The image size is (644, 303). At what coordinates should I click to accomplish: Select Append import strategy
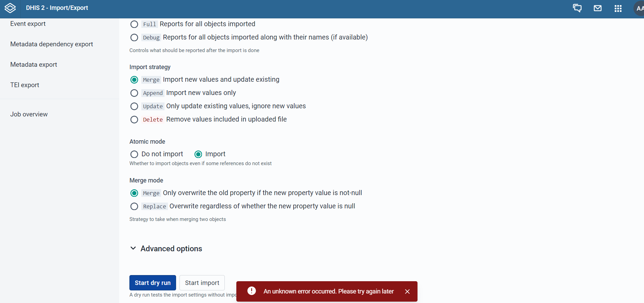coord(134,93)
